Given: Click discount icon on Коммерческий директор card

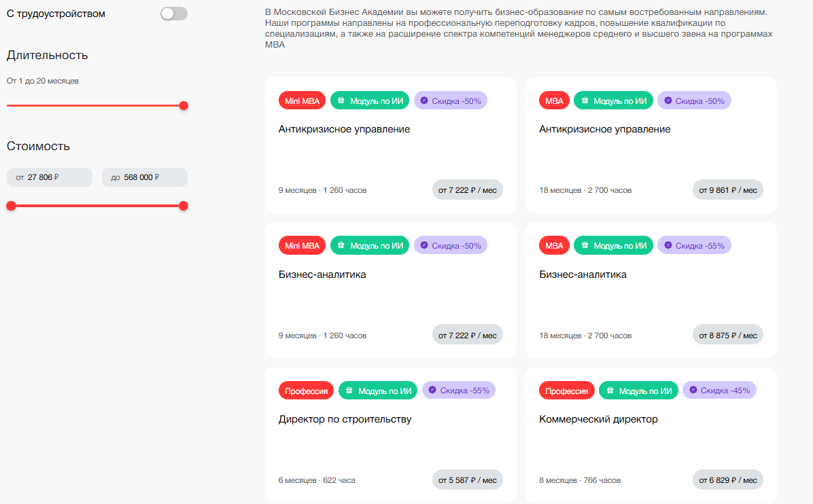Looking at the screenshot, I should click(x=693, y=390).
